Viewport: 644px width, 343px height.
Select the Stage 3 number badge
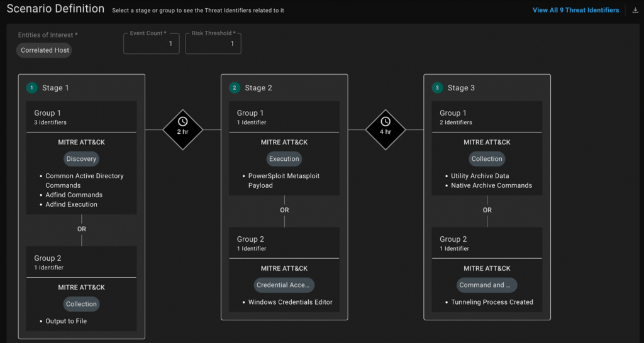pos(437,88)
